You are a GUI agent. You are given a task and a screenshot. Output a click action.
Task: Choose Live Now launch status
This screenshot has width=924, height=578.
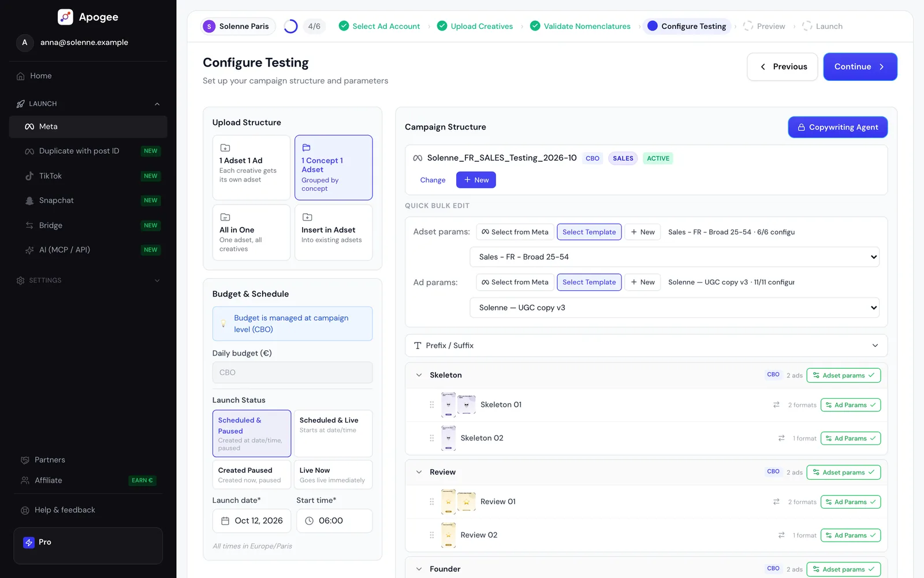click(x=333, y=475)
